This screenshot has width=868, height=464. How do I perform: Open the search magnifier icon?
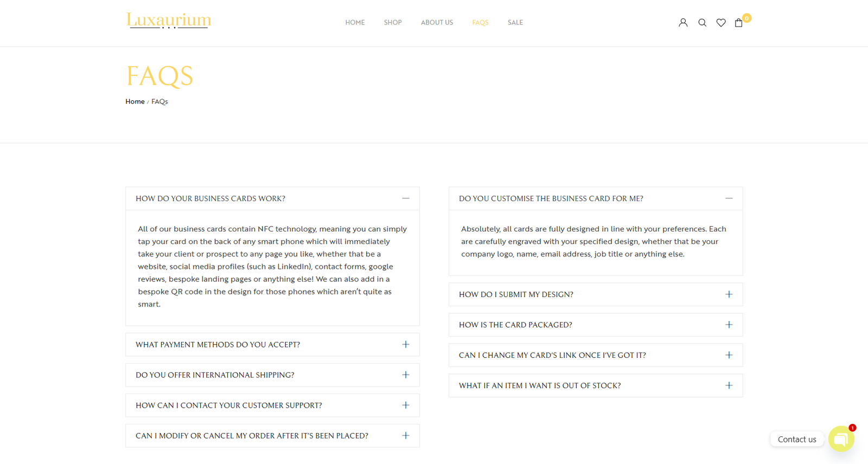point(702,23)
